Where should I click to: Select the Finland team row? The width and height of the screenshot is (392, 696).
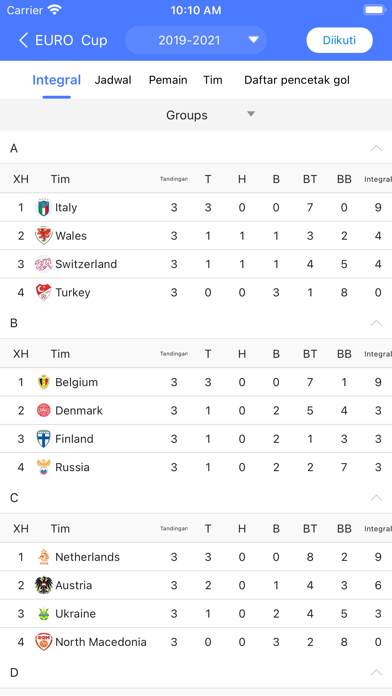pyautogui.click(x=196, y=439)
